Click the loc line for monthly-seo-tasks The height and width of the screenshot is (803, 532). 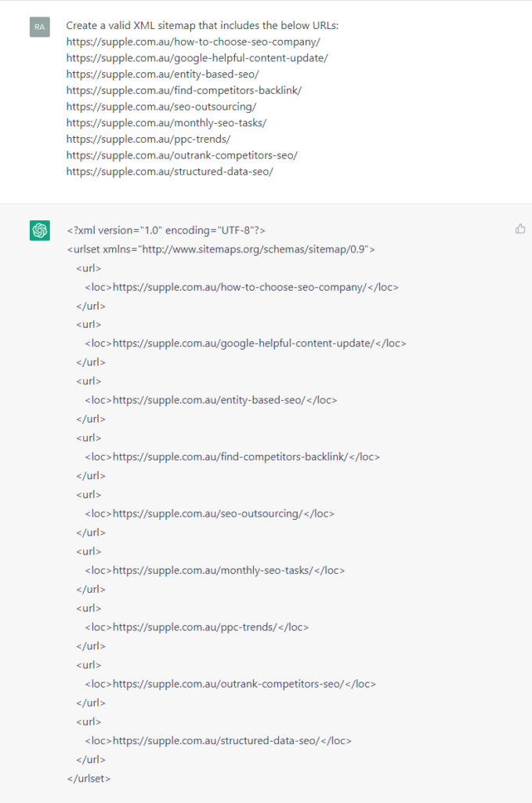click(x=215, y=571)
